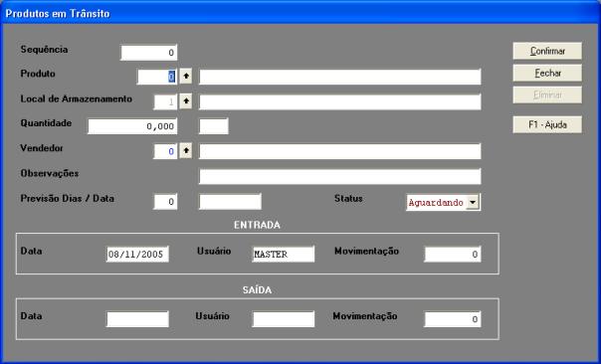Click the Saída Data field

coord(137,319)
